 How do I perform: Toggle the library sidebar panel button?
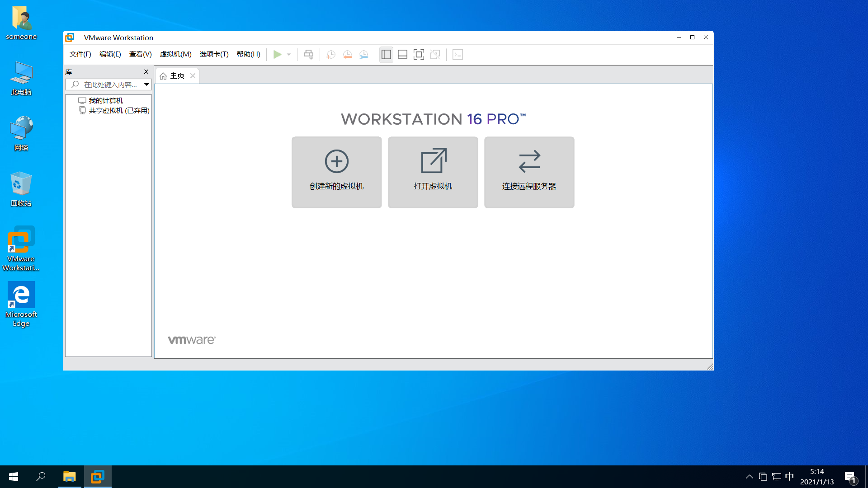point(386,55)
